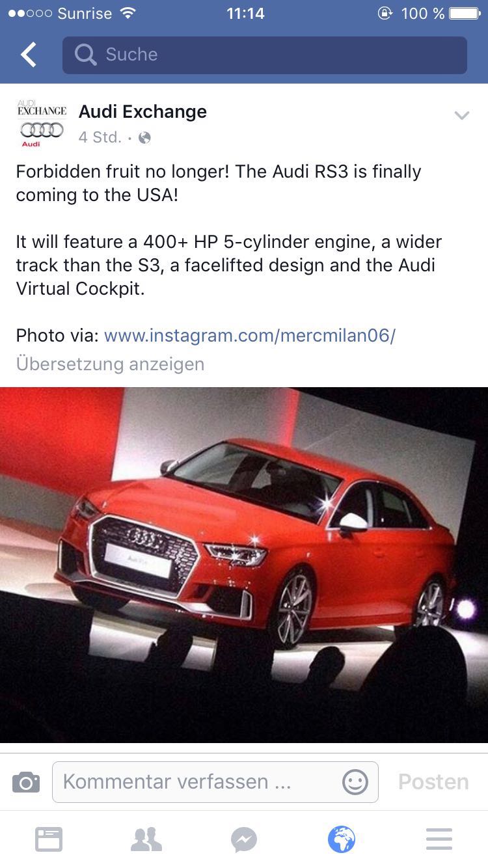488x868 pixels.
Task: Focus the Kommentar verfassen input field
Action: 215,781
